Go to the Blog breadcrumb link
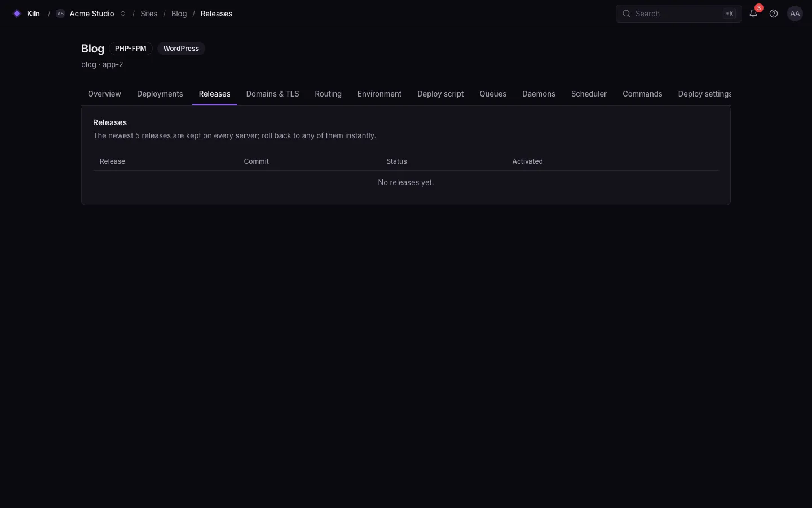The image size is (812, 508). (x=179, y=14)
